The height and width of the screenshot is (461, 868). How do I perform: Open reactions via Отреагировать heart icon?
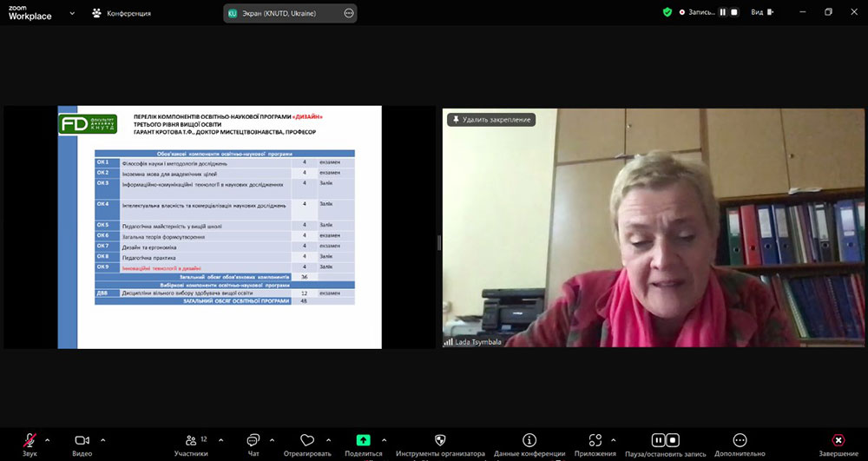point(307,440)
